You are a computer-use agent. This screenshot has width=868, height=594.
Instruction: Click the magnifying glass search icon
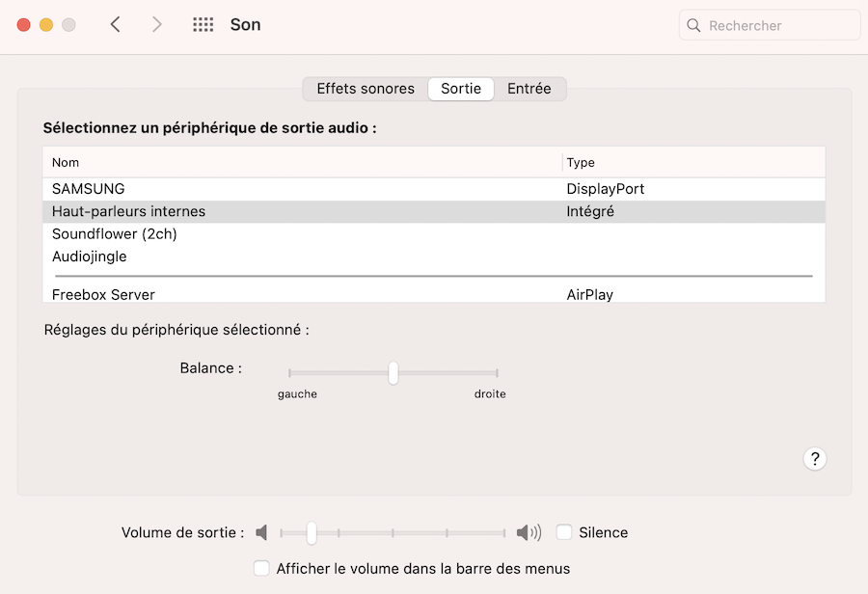(694, 26)
